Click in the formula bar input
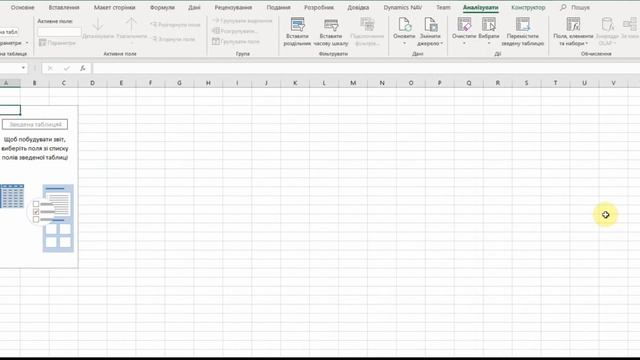This screenshot has height=360, width=640. 366,68
